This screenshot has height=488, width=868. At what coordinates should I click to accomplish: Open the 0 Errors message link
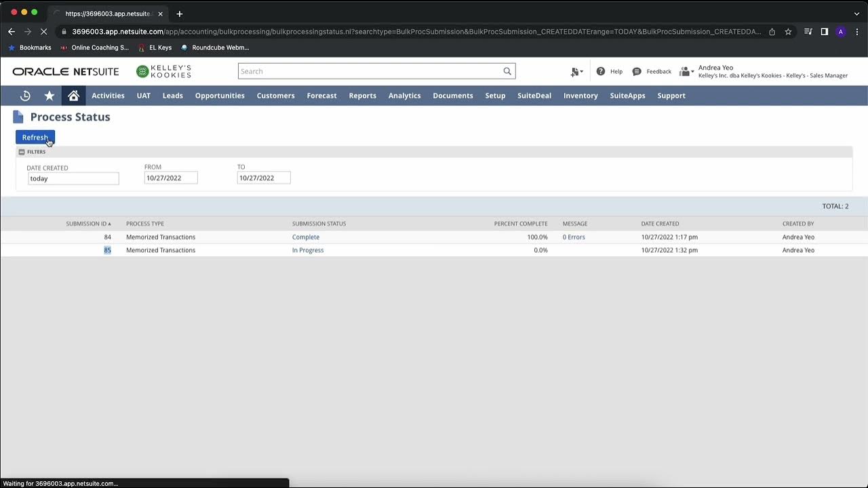pyautogui.click(x=574, y=237)
